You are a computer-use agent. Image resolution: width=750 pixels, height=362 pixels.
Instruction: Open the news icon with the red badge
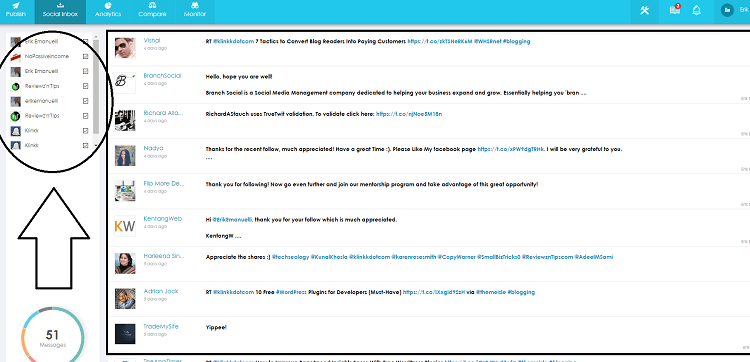(x=674, y=10)
